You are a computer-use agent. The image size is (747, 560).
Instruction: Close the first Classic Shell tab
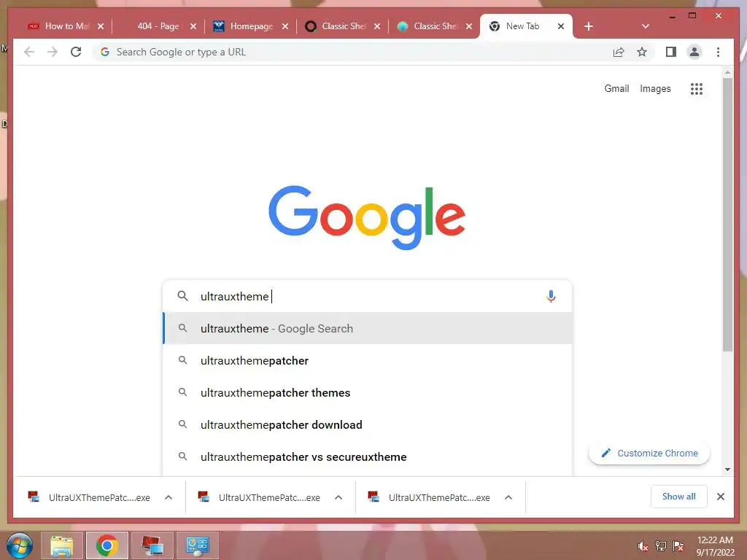pyautogui.click(x=377, y=26)
